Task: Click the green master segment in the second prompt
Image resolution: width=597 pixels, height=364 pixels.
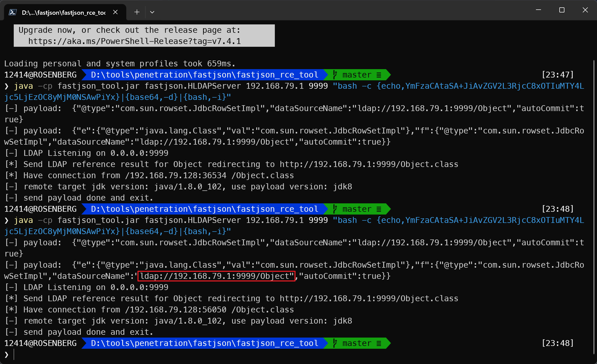Action: (x=357, y=209)
